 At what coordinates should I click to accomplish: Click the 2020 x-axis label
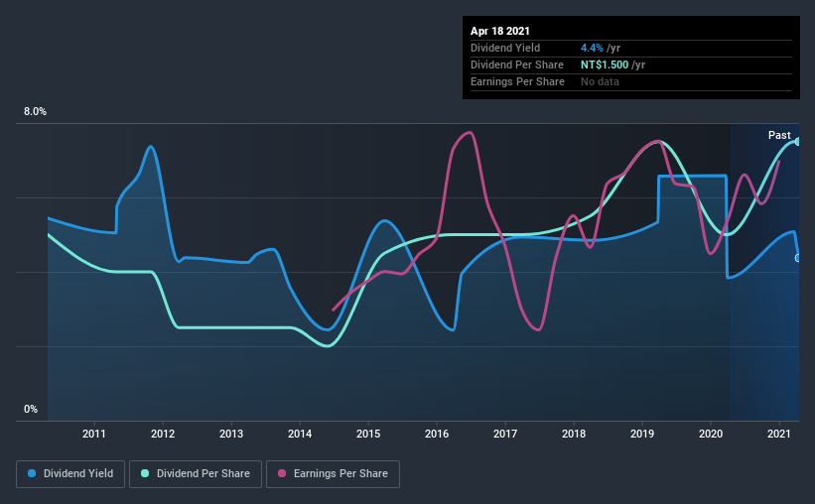[711, 434]
